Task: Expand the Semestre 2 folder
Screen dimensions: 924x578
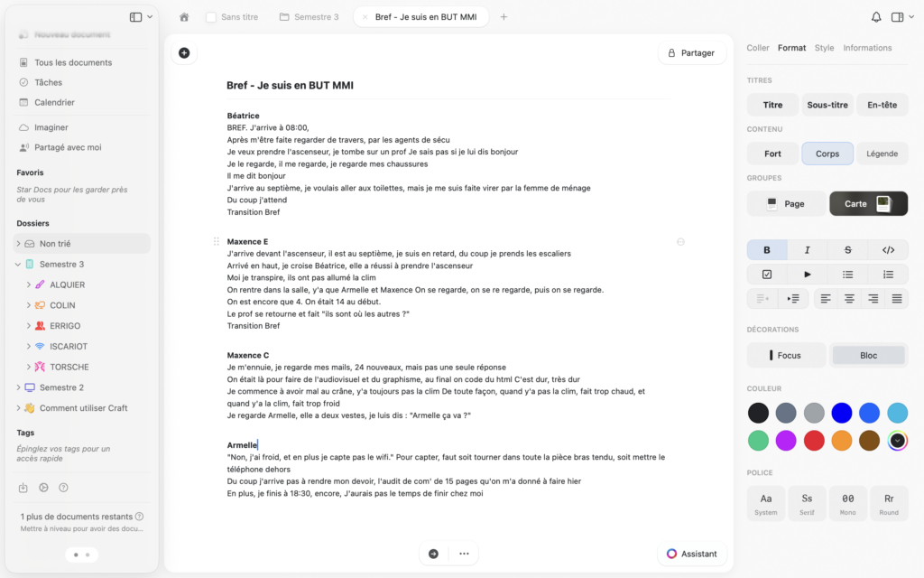Action: click(x=18, y=387)
